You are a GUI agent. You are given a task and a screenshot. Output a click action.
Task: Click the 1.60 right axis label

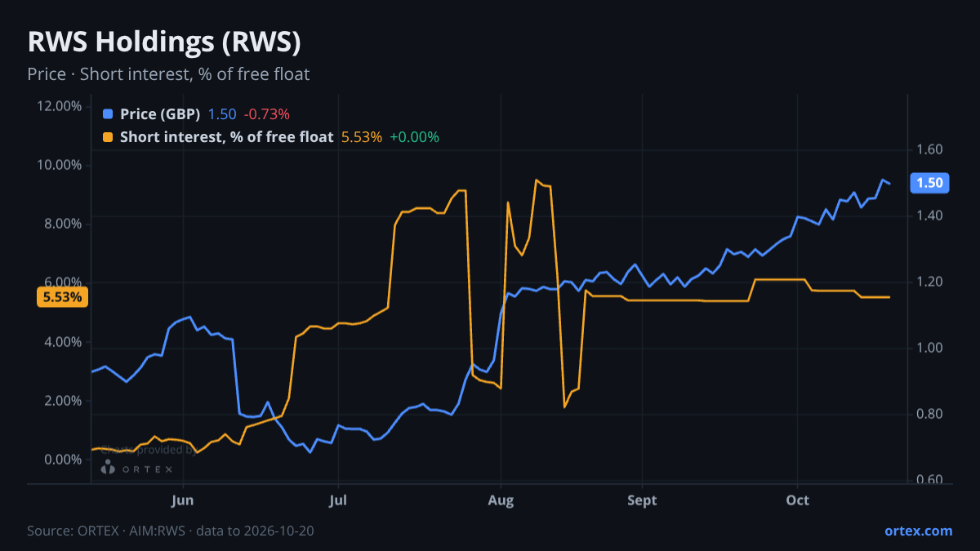point(930,150)
